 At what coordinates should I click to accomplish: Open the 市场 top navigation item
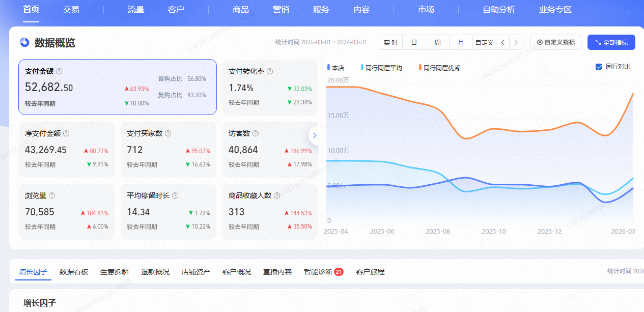point(426,10)
